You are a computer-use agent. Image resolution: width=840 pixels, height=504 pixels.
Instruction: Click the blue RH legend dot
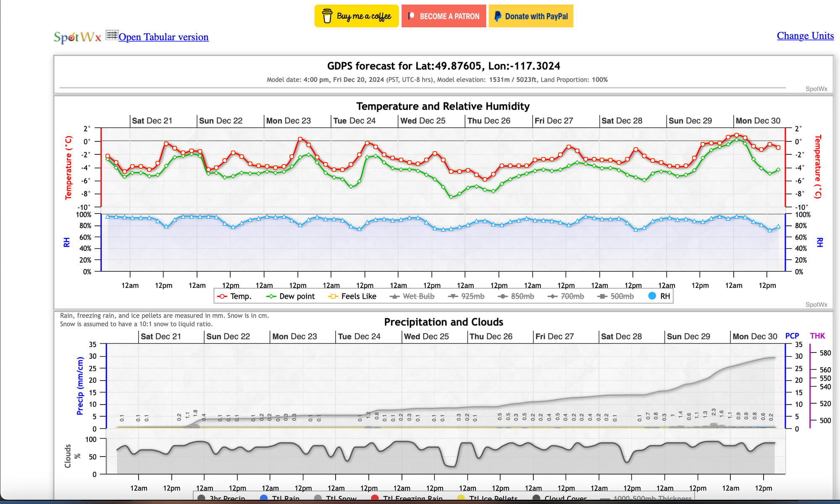(652, 296)
